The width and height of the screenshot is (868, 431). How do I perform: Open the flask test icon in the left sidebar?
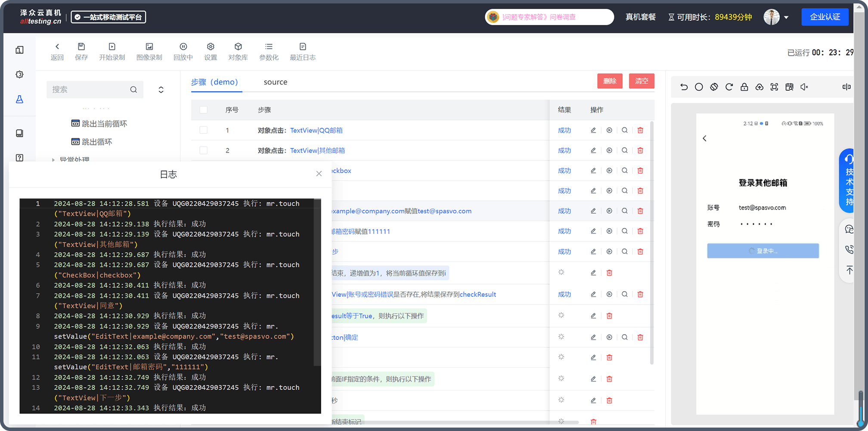pyautogui.click(x=19, y=99)
